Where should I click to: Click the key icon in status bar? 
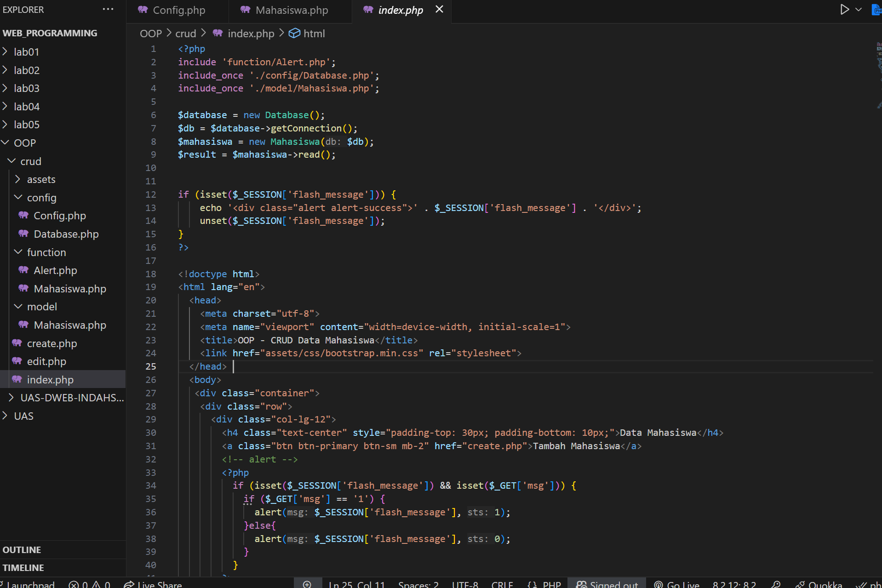(776, 584)
